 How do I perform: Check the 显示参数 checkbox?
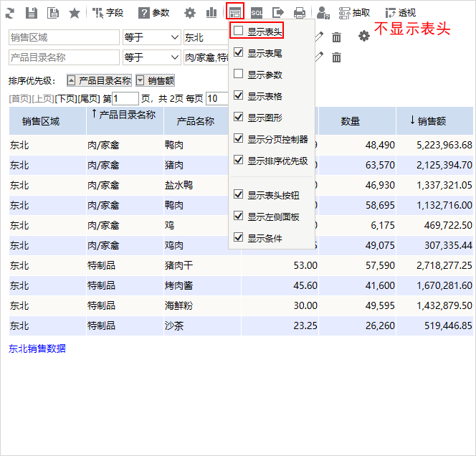click(x=238, y=74)
